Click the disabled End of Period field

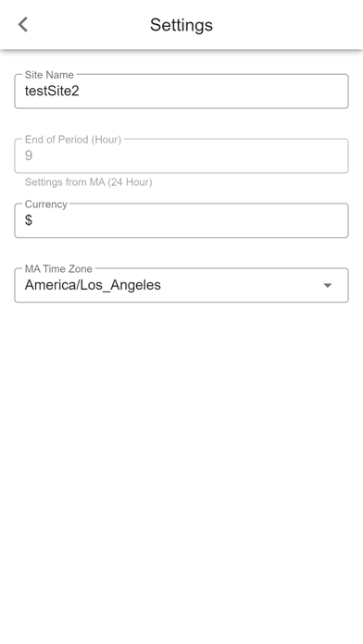[x=181, y=155]
